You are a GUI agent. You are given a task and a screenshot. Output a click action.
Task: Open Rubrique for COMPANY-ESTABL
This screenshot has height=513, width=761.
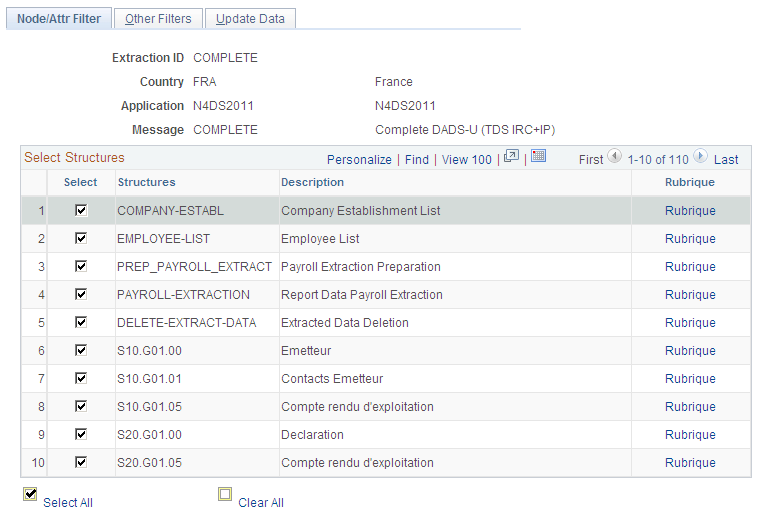point(690,211)
